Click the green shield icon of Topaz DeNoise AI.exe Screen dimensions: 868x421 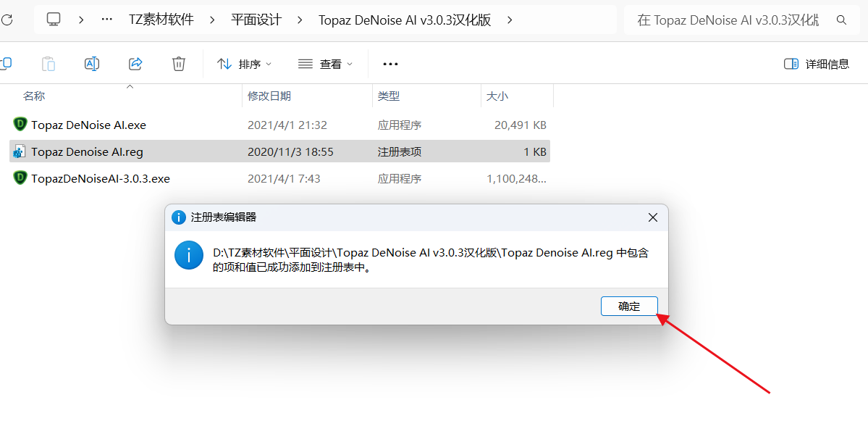tap(20, 124)
